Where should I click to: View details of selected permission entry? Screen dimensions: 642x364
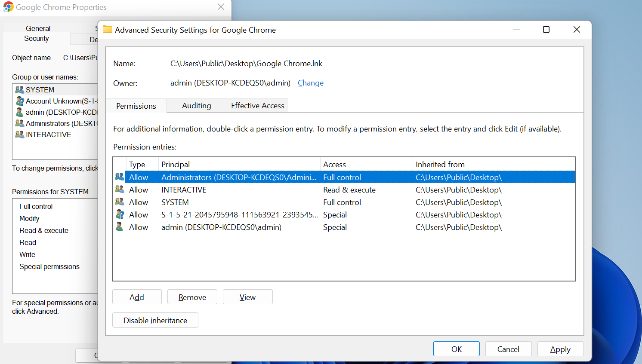click(x=247, y=297)
